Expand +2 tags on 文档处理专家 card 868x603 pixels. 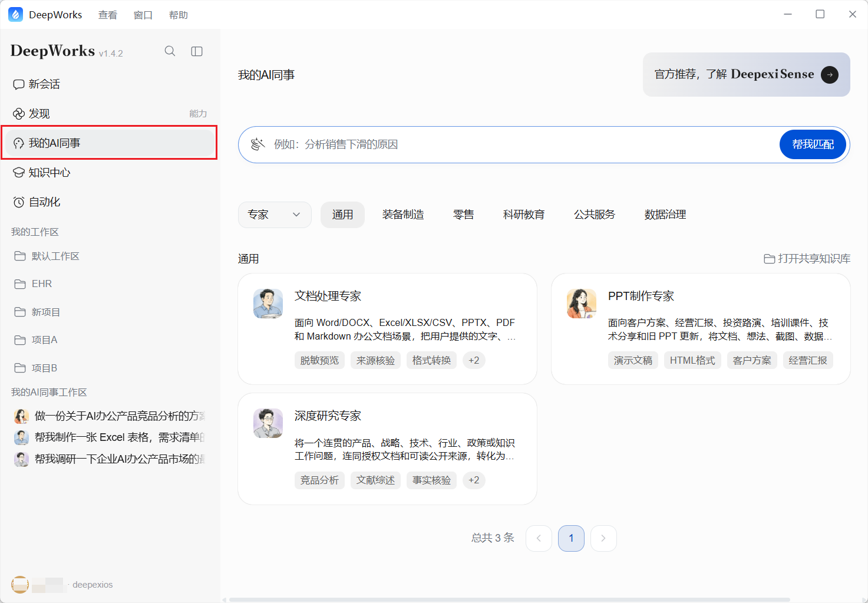coord(474,360)
